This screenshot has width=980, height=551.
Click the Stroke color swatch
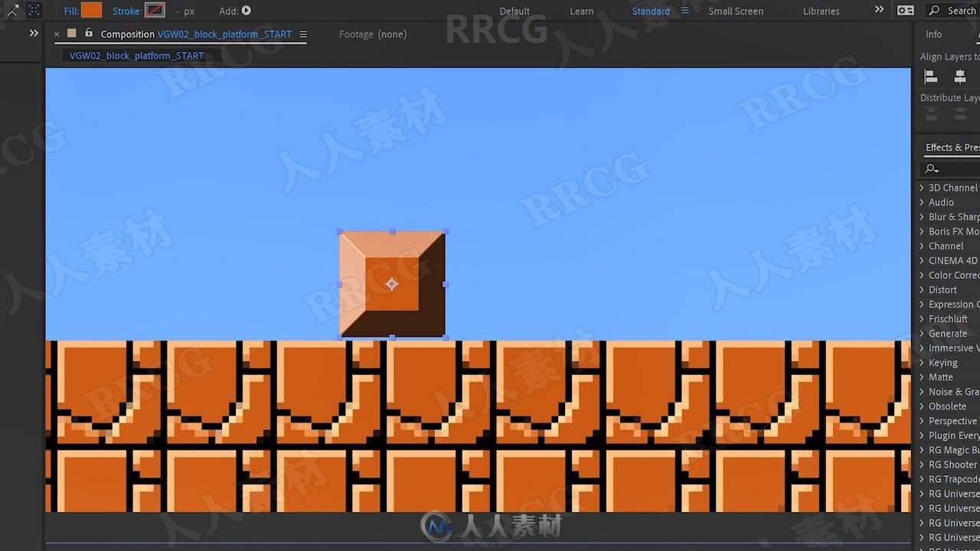pos(155,11)
